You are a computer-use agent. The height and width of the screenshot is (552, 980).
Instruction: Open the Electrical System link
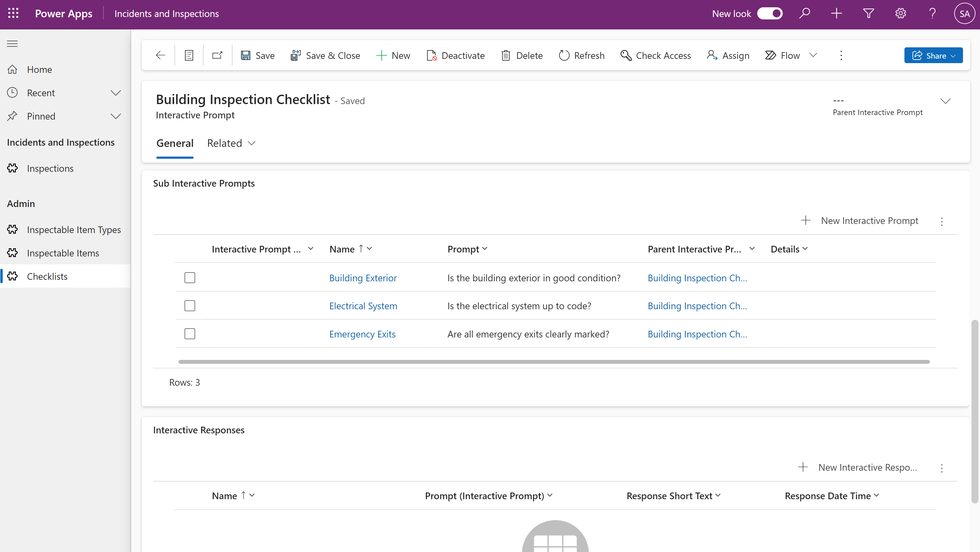pyautogui.click(x=363, y=306)
